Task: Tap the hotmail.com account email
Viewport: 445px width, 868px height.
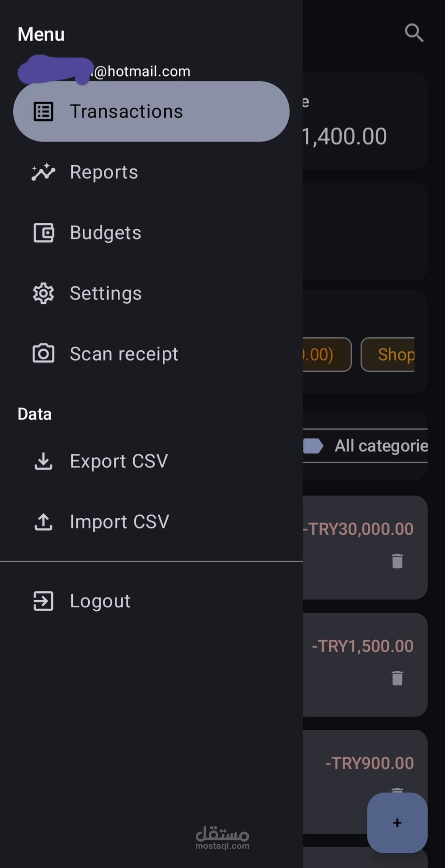Action: 140,71
